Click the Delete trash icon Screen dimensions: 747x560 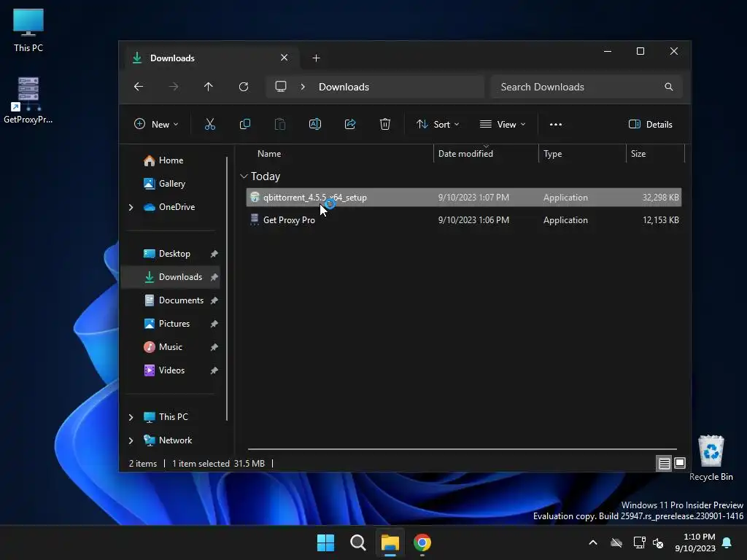pos(385,124)
